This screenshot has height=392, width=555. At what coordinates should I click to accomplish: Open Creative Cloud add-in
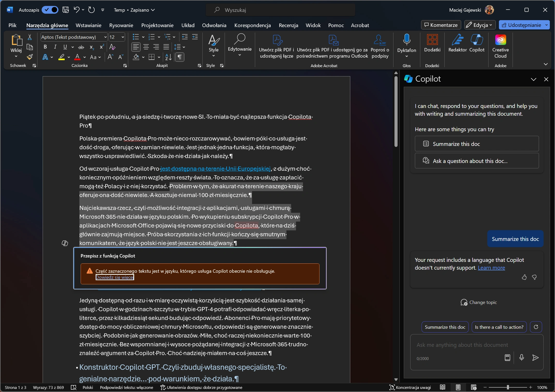click(x=500, y=46)
